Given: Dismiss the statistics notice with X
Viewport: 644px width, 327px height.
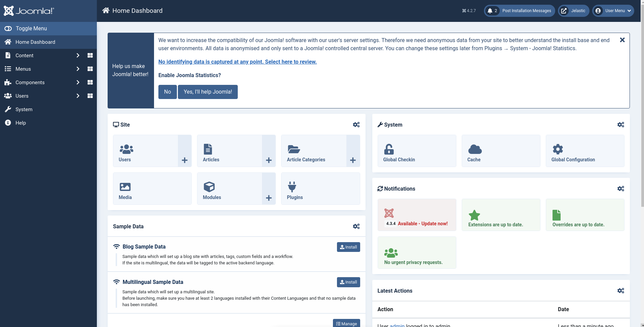Looking at the screenshot, I should (x=622, y=40).
